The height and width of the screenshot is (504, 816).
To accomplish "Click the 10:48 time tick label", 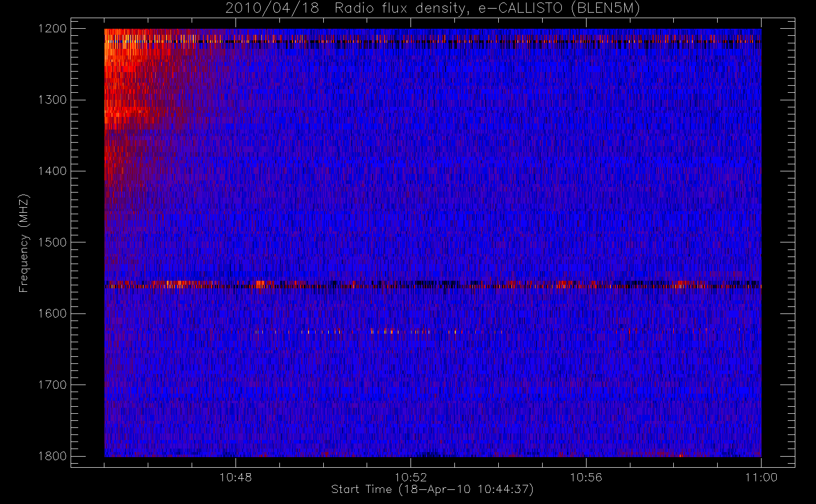I will [x=236, y=477].
